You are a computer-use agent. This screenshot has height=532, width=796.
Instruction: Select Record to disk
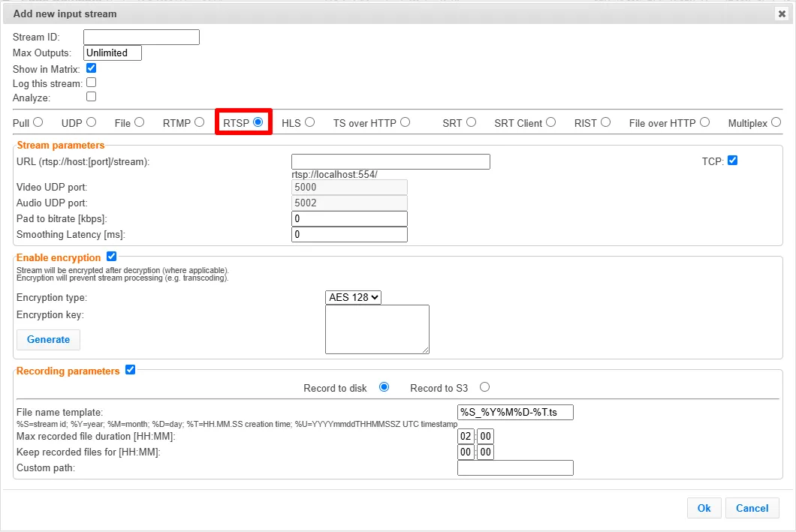coord(384,387)
